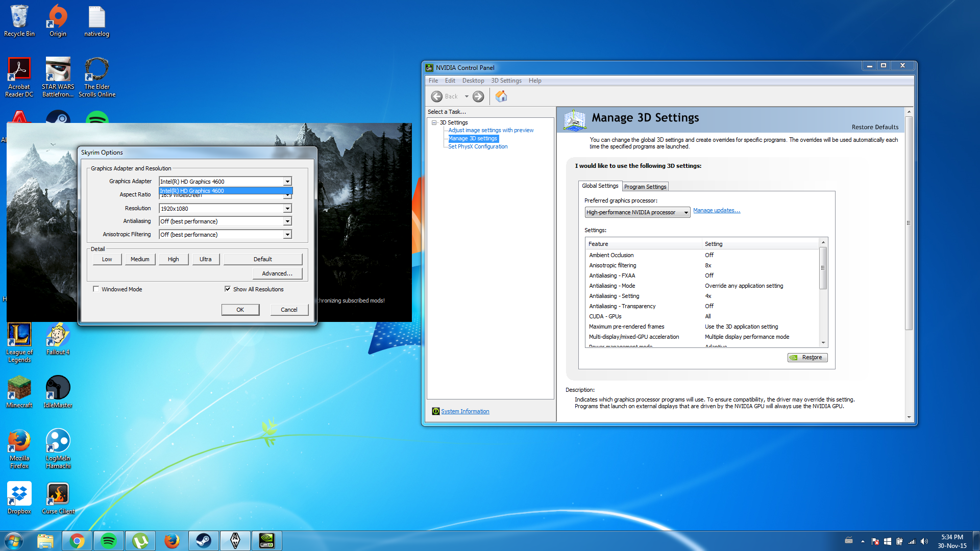Cancel the Skyrim Options dialog

point(289,310)
